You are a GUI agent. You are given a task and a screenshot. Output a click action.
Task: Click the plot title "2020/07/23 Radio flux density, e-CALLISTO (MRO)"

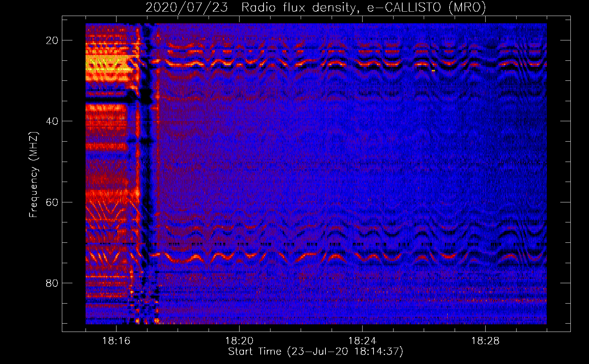coord(316,7)
